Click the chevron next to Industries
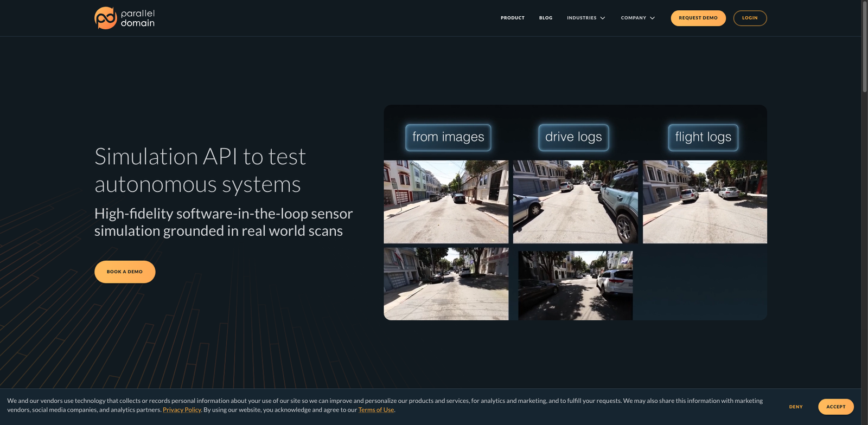The image size is (868, 425). click(x=603, y=18)
